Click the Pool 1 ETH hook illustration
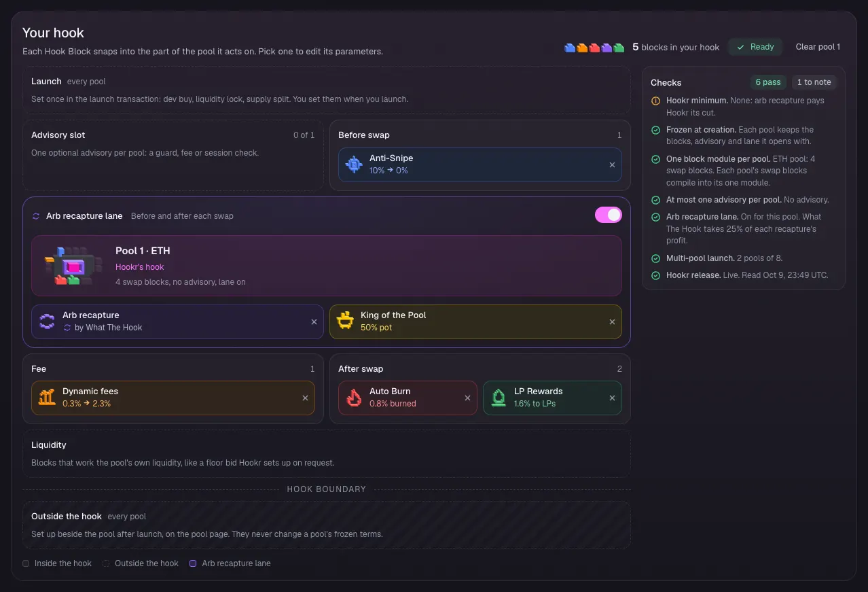 point(73,266)
